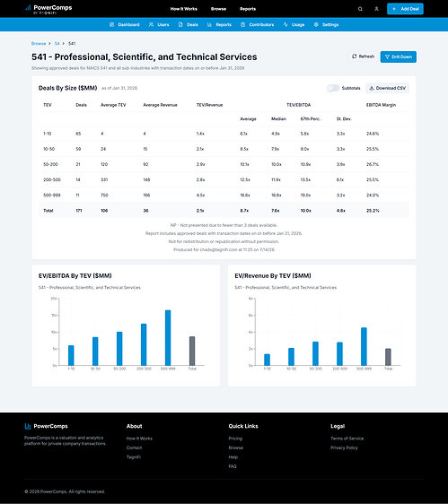This screenshot has width=448, height=504.
Task: Click the Drill Down filter button
Action: [398, 56]
